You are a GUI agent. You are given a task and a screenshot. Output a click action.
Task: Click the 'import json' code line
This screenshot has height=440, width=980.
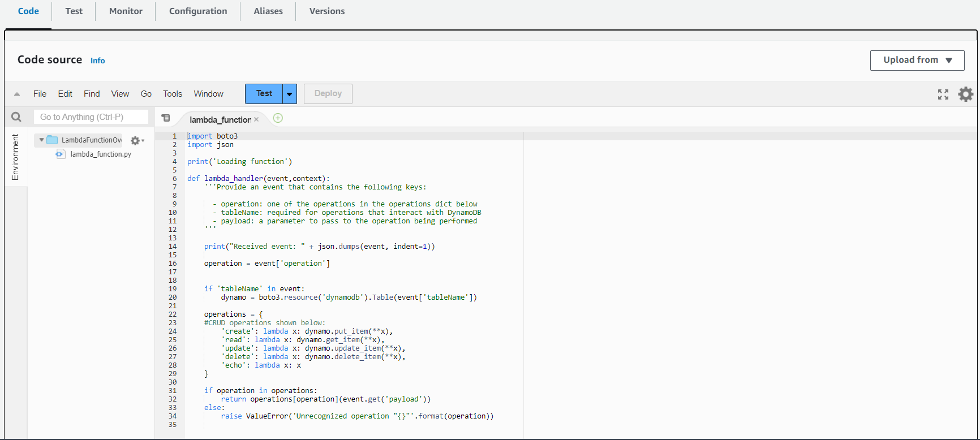pyautogui.click(x=210, y=145)
